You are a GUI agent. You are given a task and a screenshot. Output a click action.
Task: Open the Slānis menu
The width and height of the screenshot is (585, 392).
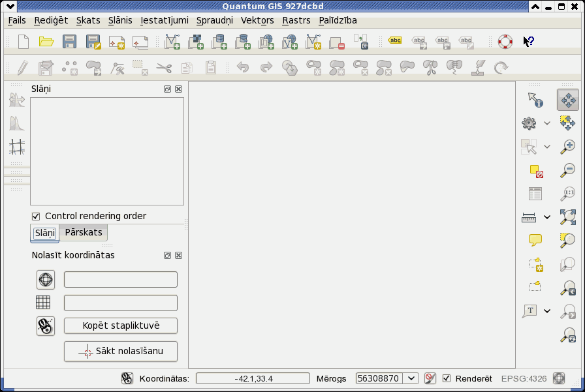(x=120, y=20)
